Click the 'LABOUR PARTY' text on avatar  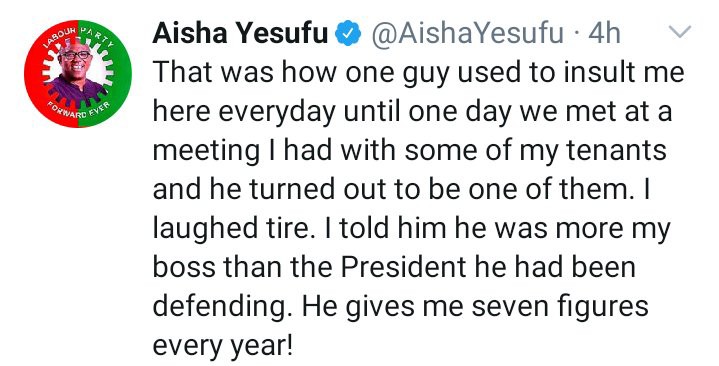pos(76,36)
